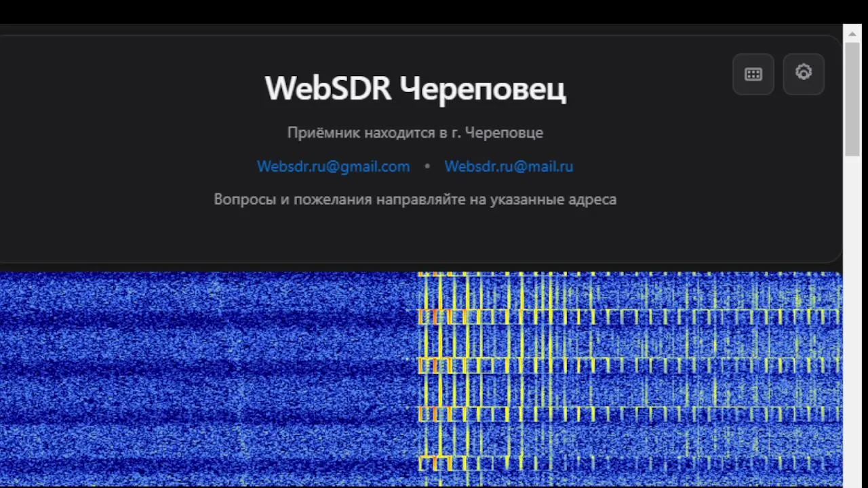Open the settings gear icon button
This screenshot has width=868, height=488.
tap(804, 74)
